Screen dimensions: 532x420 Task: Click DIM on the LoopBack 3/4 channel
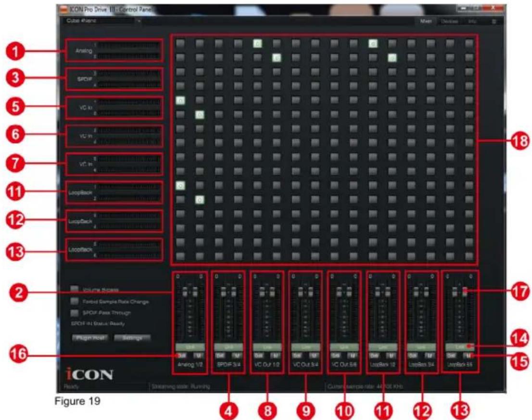coord(413,356)
